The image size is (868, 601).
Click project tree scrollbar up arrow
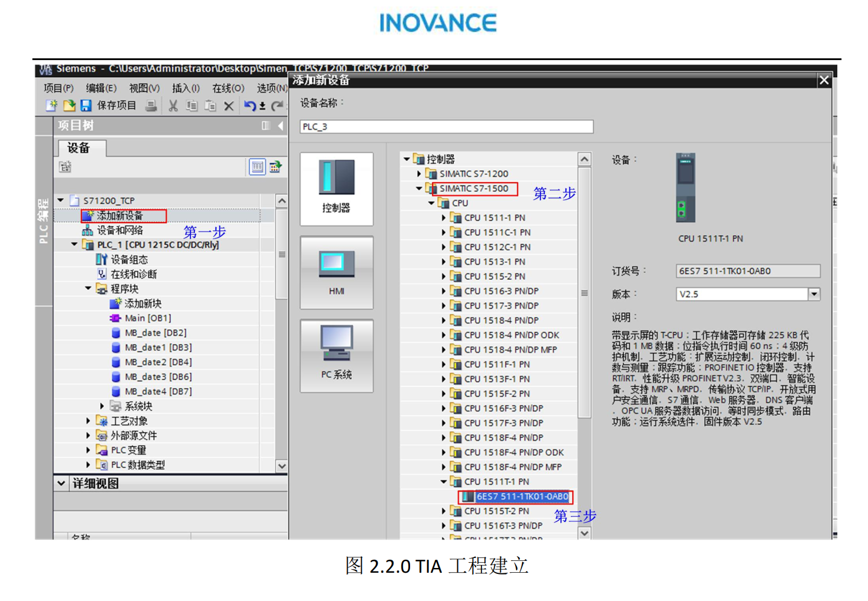pyautogui.click(x=282, y=201)
